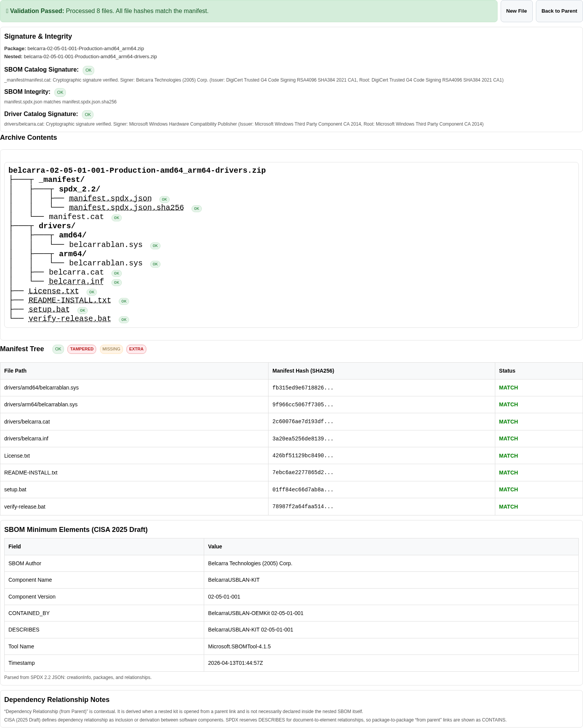Viewport: 583px width, 728px height.
Task: Open manifest.spdx.json in the archive tree
Action: coord(110,198)
